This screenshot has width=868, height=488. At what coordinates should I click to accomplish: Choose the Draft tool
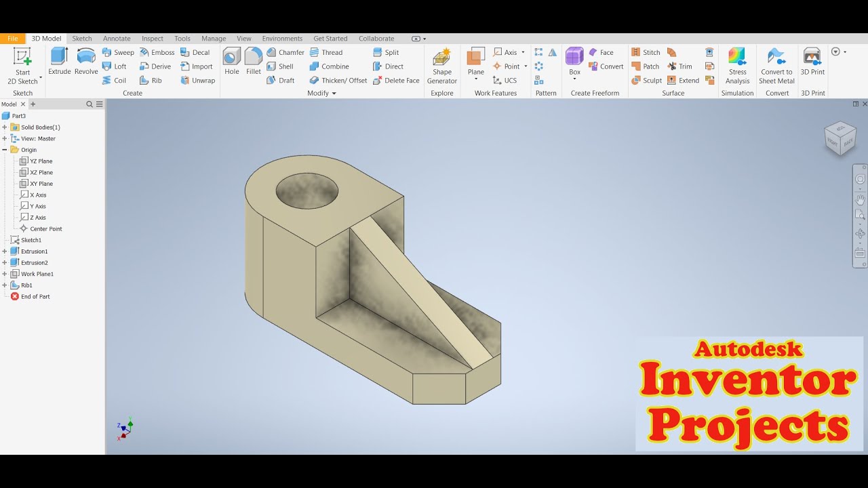(x=281, y=80)
